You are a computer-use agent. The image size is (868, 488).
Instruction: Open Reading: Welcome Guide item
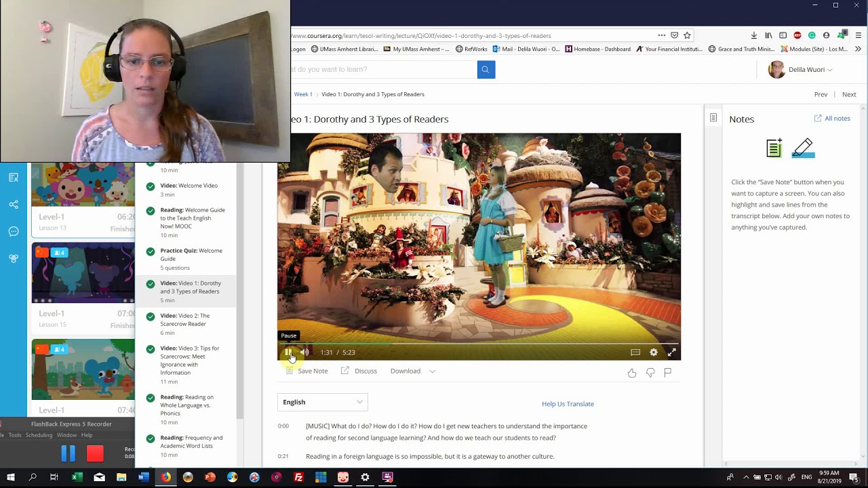click(186, 222)
